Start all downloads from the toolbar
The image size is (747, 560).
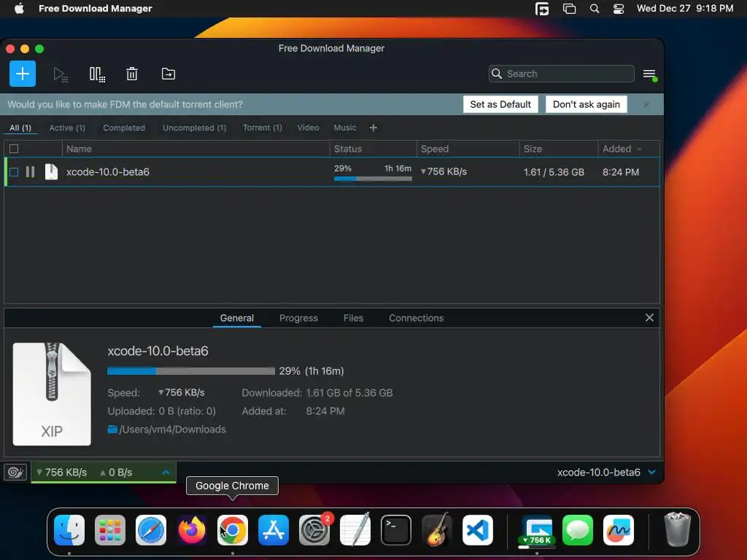point(61,74)
